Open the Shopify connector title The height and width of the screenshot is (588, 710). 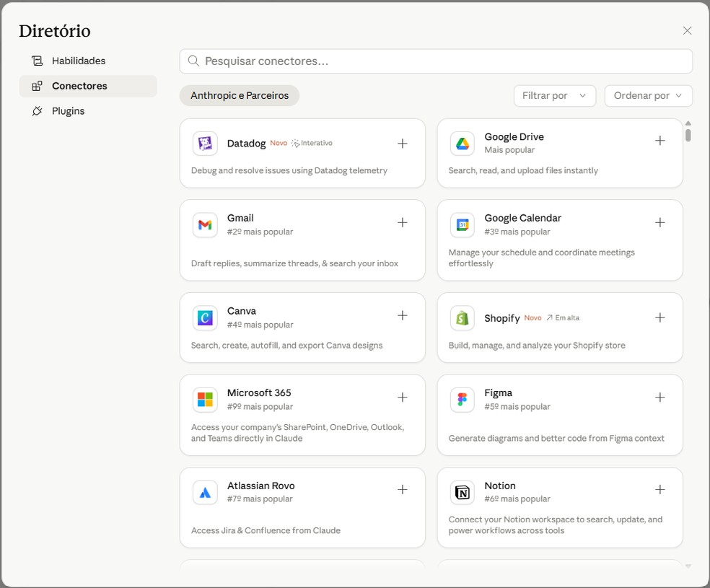[502, 318]
